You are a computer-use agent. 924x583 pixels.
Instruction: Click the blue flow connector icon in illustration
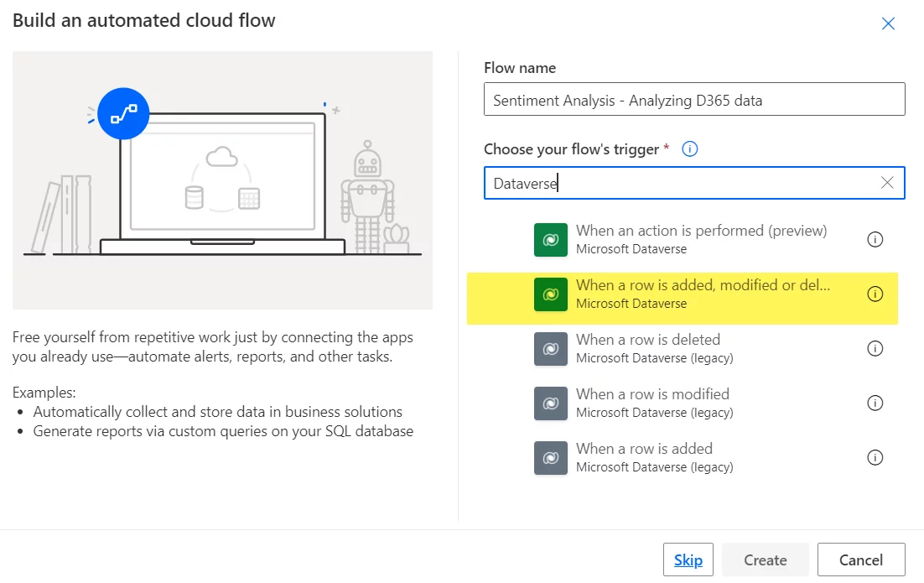tap(123, 113)
